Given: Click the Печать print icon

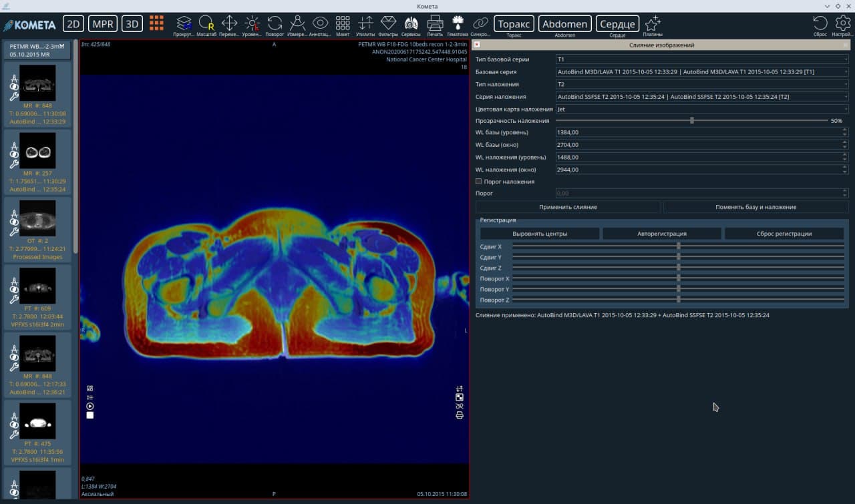Looking at the screenshot, I should [x=435, y=24].
